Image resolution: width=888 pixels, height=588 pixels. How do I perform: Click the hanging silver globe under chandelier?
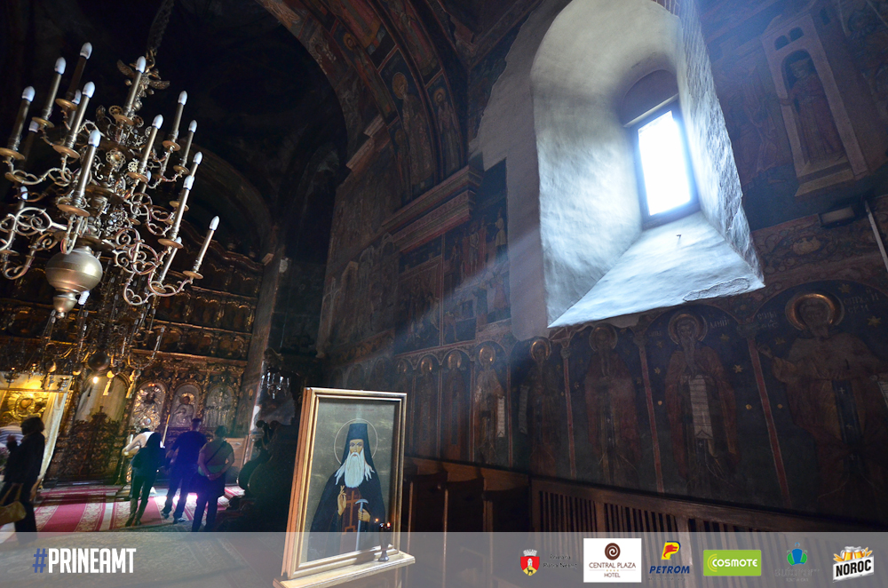(x=73, y=271)
